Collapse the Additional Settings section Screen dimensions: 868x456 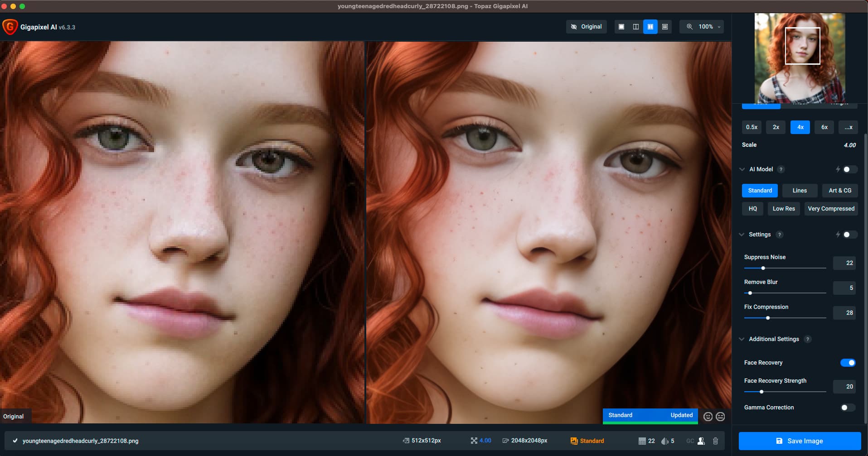pos(742,339)
